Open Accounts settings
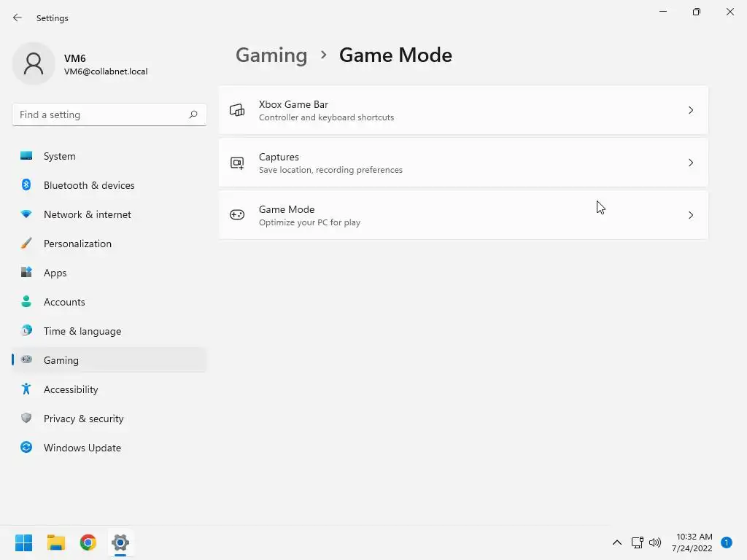The height and width of the screenshot is (560, 747). pyautogui.click(x=109, y=301)
